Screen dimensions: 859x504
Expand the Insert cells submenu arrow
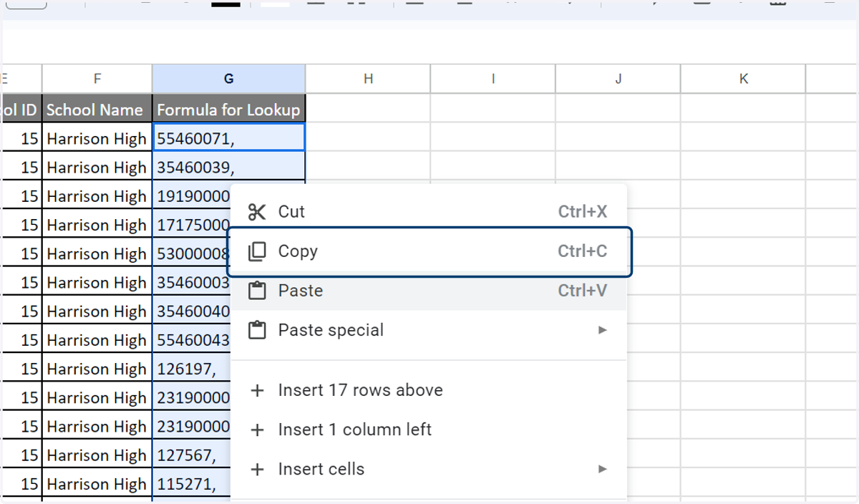tap(603, 469)
